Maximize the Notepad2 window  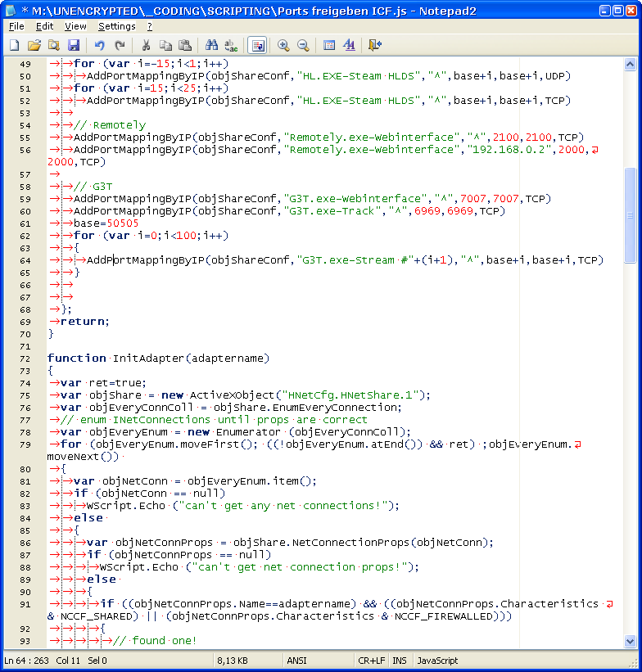click(618, 11)
